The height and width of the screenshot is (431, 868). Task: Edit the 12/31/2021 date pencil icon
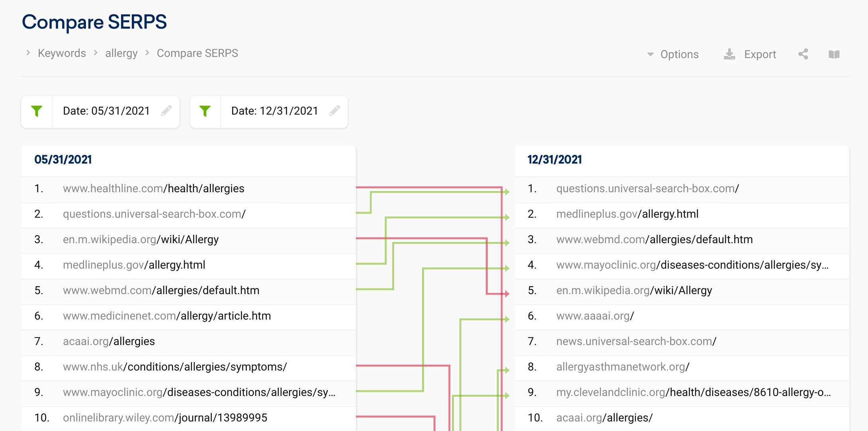pos(335,111)
